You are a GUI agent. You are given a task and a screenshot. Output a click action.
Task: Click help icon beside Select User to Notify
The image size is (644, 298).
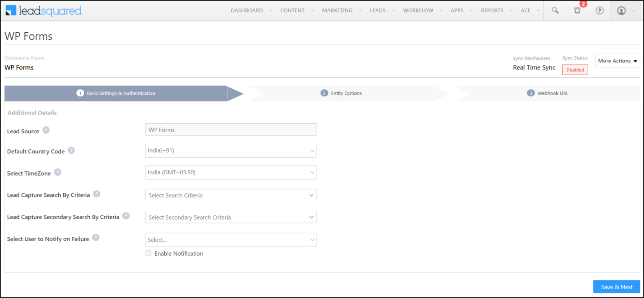pos(96,238)
